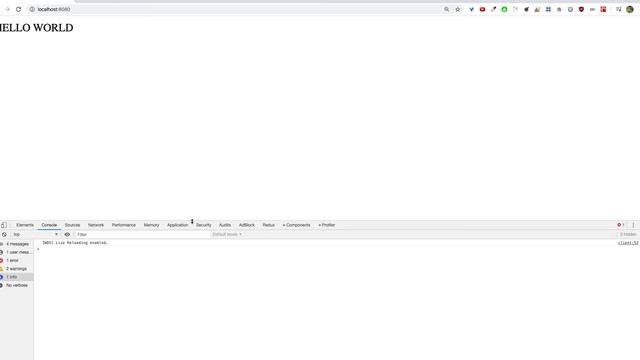Image resolution: width=640 pixels, height=360 pixels.
Task: Open the blue V extension icon
Action: (471, 9)
